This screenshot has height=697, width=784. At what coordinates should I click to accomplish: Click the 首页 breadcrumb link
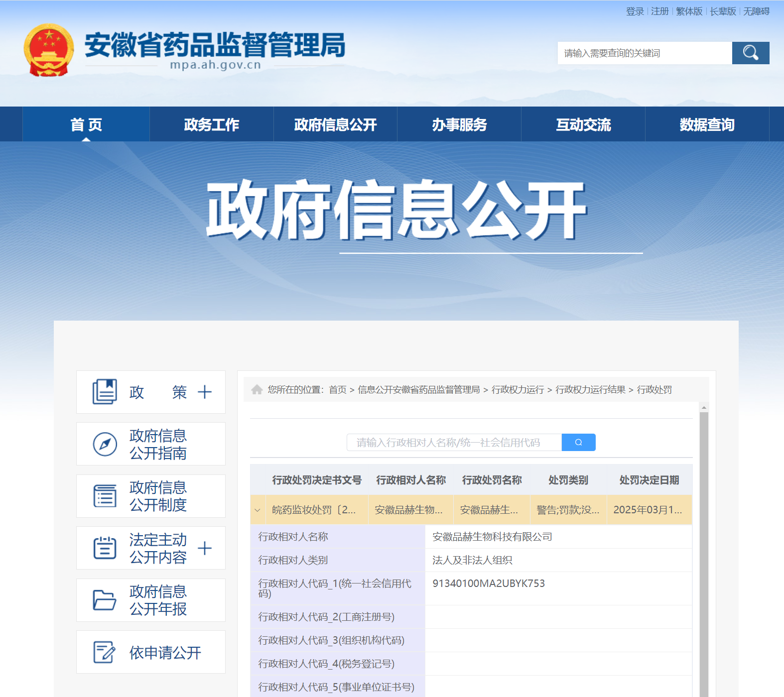[x=338, y=389]
